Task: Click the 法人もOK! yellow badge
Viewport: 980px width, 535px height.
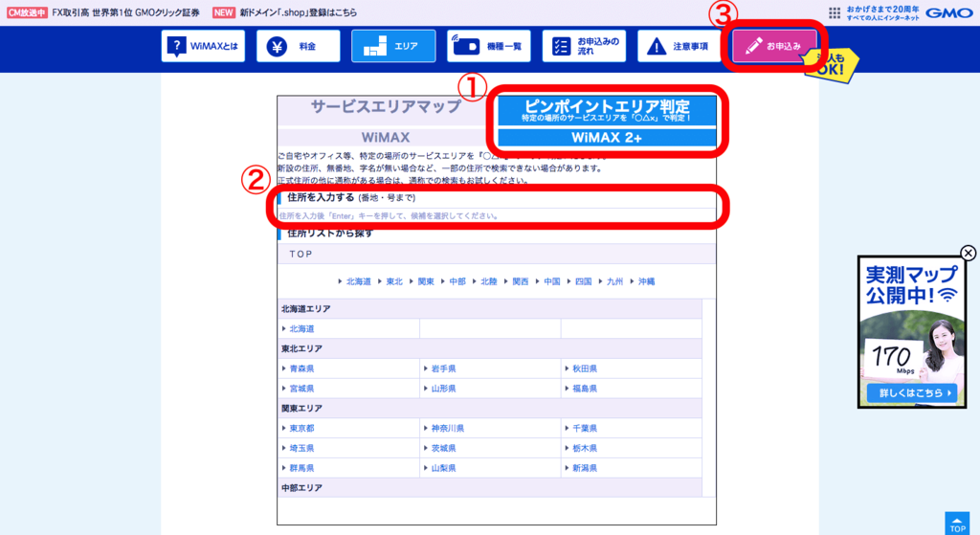Action: pos(832,67)
